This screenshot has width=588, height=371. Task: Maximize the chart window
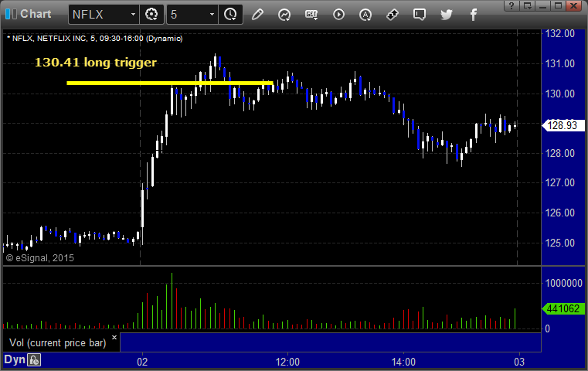(559, 5)
